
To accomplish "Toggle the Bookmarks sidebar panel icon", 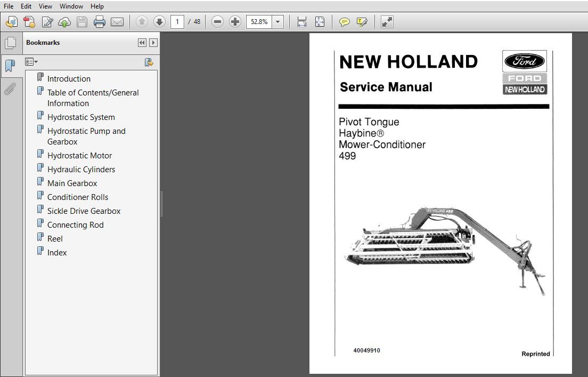I will coord(10,66).
